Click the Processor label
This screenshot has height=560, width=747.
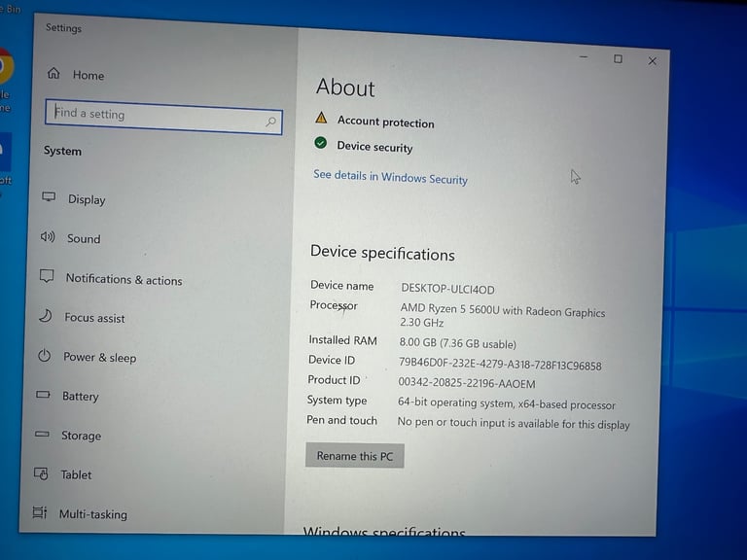coord(334,304)
